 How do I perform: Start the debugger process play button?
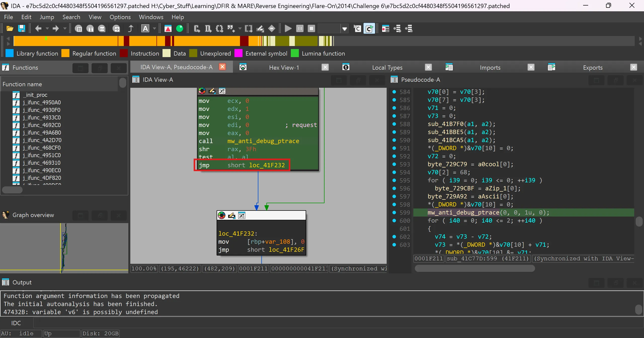click(288, 29)
